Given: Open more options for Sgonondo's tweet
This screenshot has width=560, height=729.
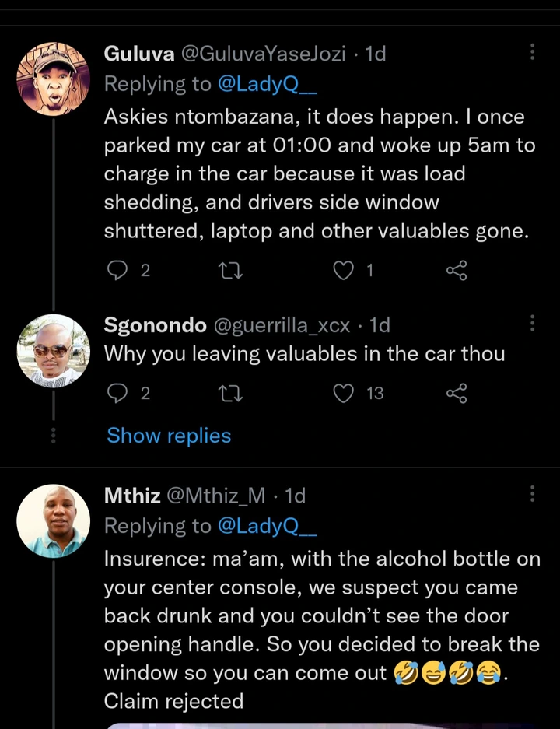Looking at the screenshot, I should pos(533,324).
